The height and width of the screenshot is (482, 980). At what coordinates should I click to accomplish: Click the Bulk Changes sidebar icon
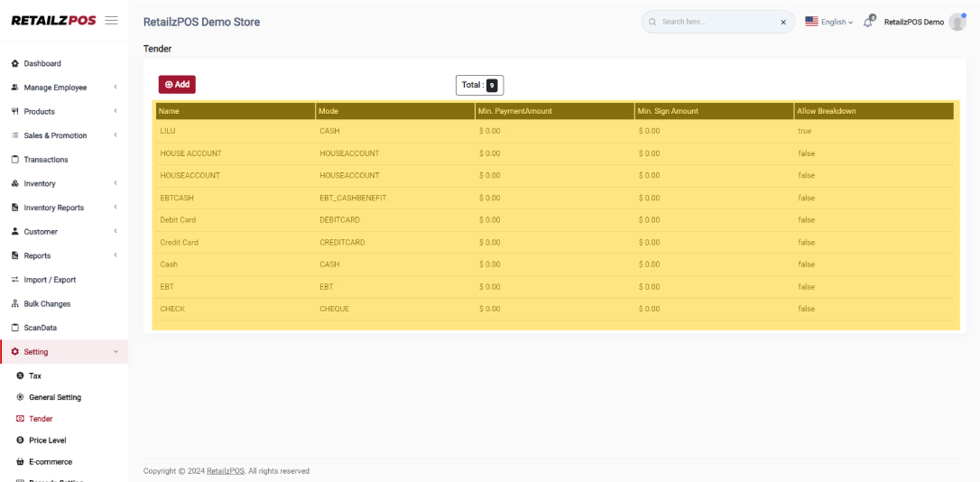coord(14,304)
